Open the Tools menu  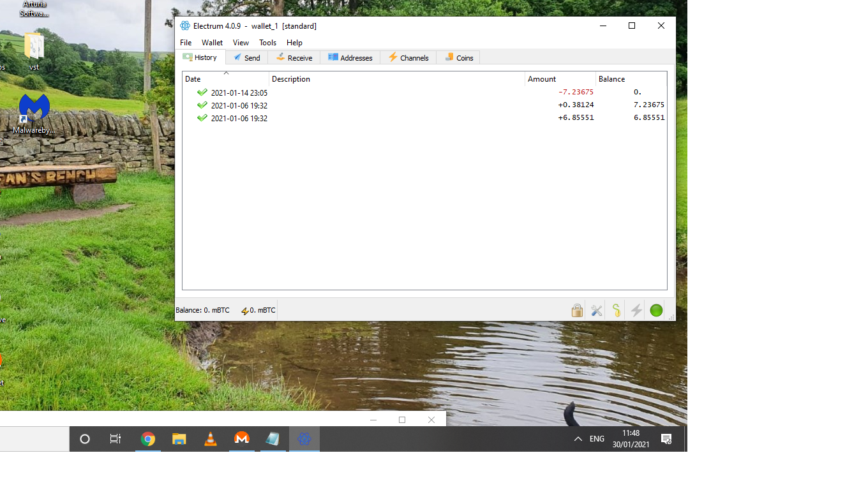tap(267, 42)
